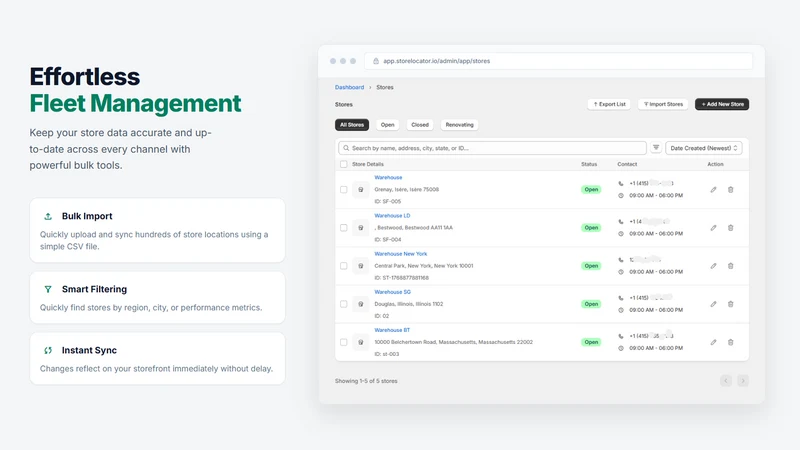Click Add New Store button
The width and height of the screenshot is (800, 450).
click(x=722, y=104)
